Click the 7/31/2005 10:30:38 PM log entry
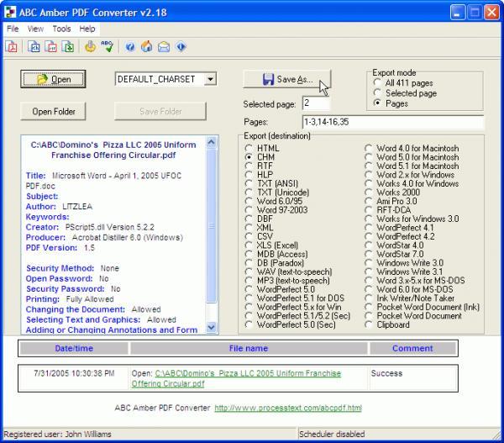The image size is (504, 443). [74, 373]
